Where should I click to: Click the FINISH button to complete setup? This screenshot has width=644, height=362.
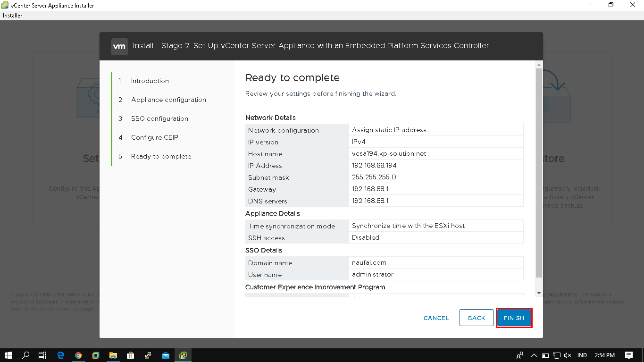pos(514,318)
